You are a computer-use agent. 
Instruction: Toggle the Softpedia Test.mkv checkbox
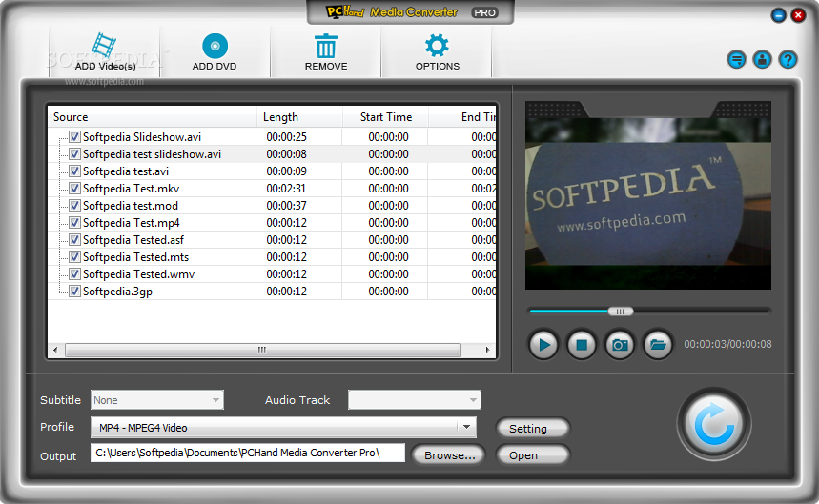[74, 189]
